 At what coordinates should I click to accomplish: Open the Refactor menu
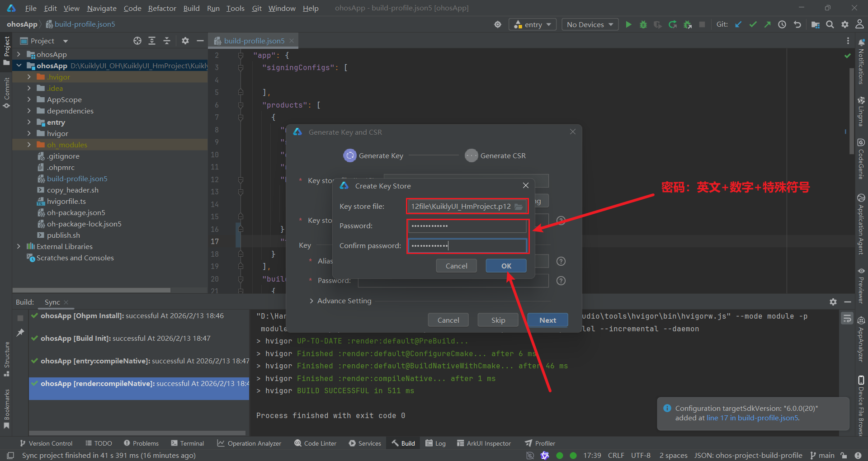162,8
